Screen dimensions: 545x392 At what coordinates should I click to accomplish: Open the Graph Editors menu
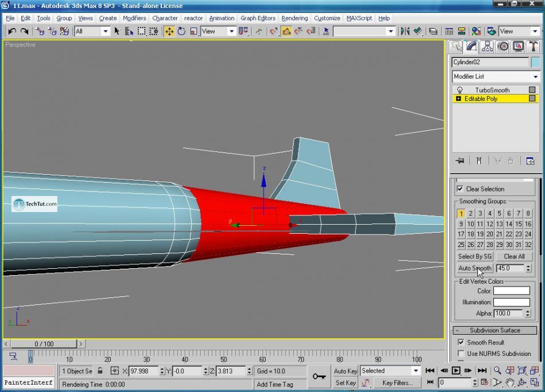tap(258, 18)
